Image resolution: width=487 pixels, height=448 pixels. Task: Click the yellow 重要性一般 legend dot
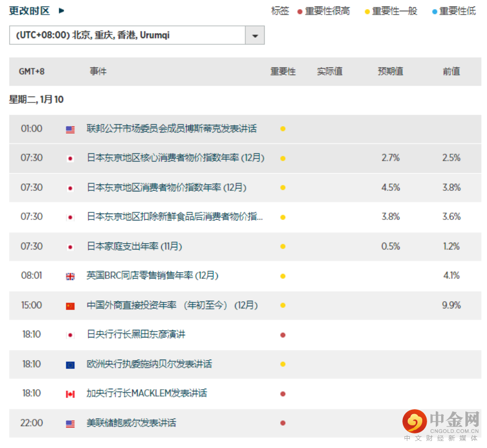(x=367, y=12)
